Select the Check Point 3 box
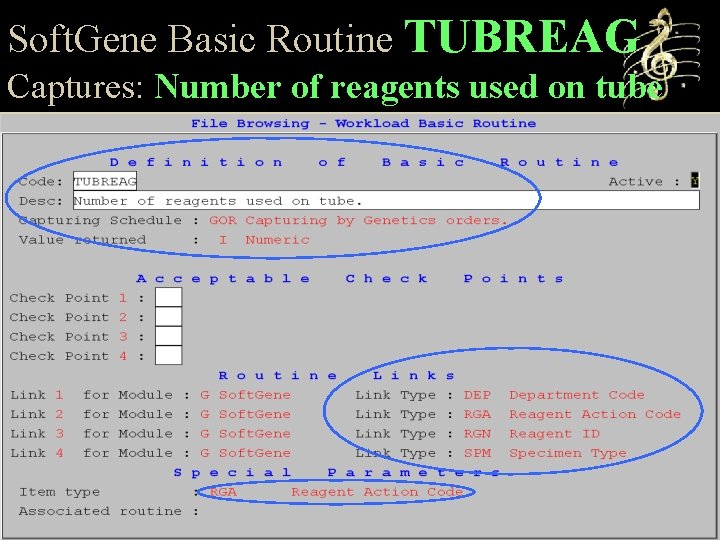The width and height of the screenshot is (720, 540). tap(169, 336)
